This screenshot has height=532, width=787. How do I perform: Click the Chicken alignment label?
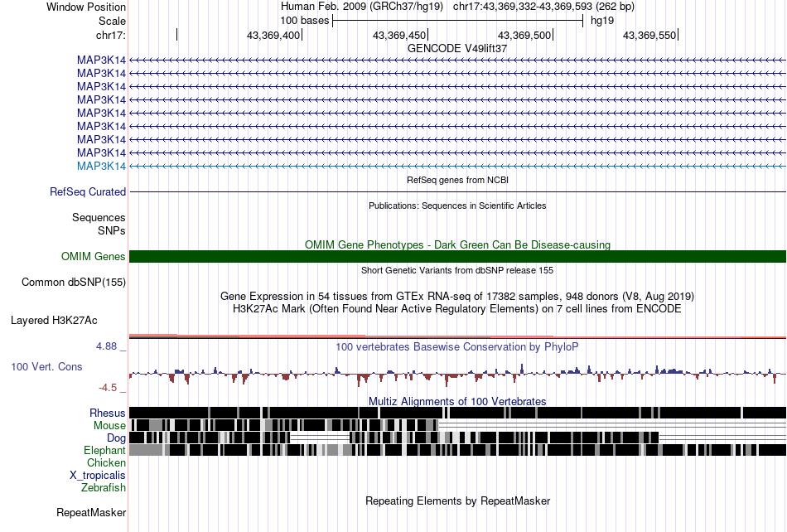(x=106, y=462)
